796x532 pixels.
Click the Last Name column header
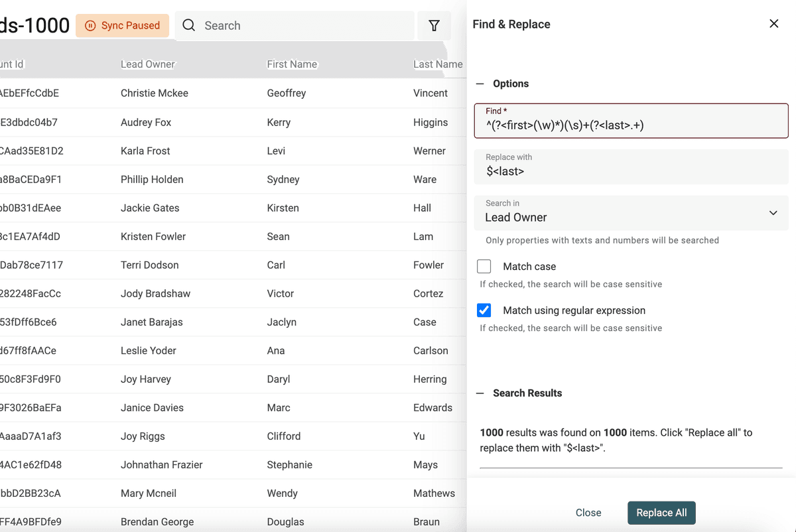click(438, 64)
